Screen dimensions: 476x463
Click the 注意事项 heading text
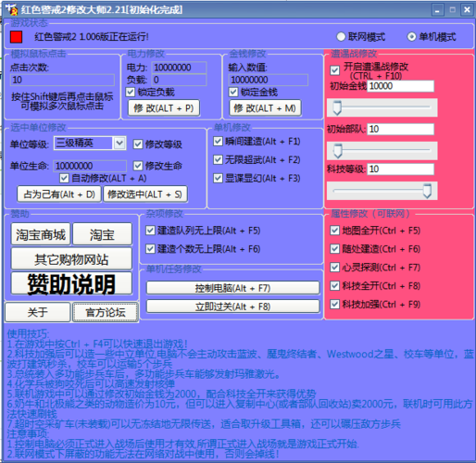coord(28,434)
